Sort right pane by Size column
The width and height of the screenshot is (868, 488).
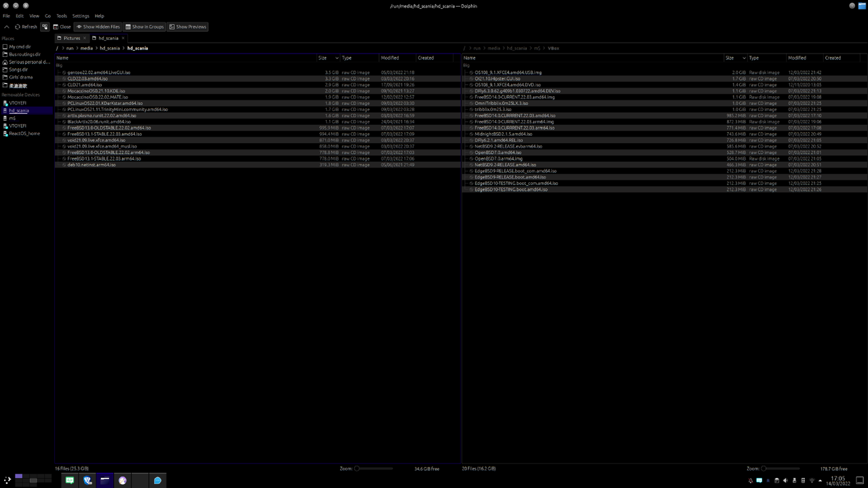point(735,58)
